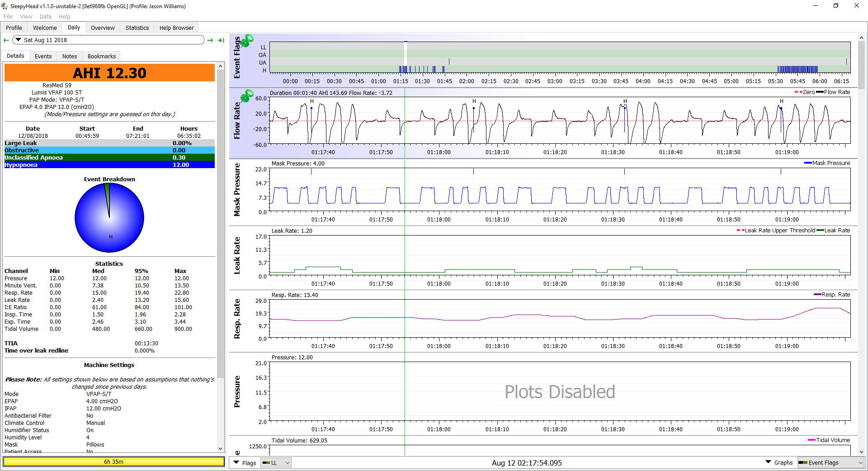Click the Resp. Rate legend entry
Screen dimensions: 868x471
point(831,295)
